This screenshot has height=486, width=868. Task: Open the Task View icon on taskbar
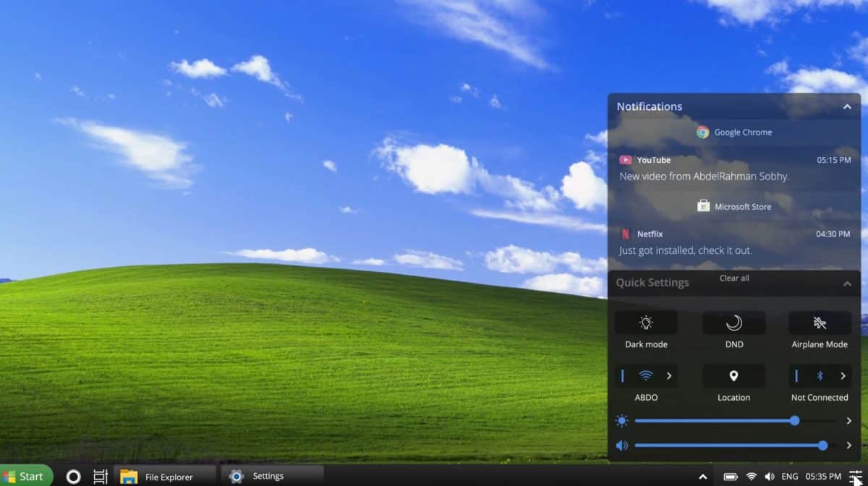click(100, 477)
